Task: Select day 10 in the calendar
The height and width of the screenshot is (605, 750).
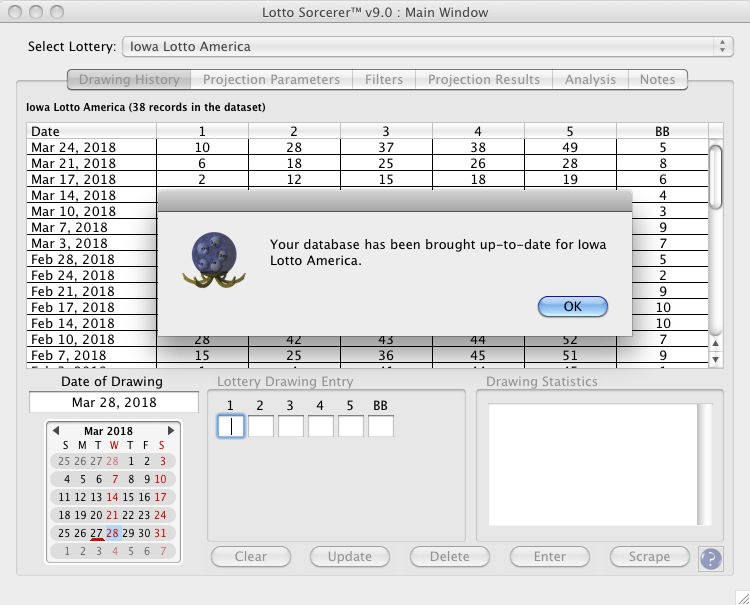Action: click(x=160, y=479)
